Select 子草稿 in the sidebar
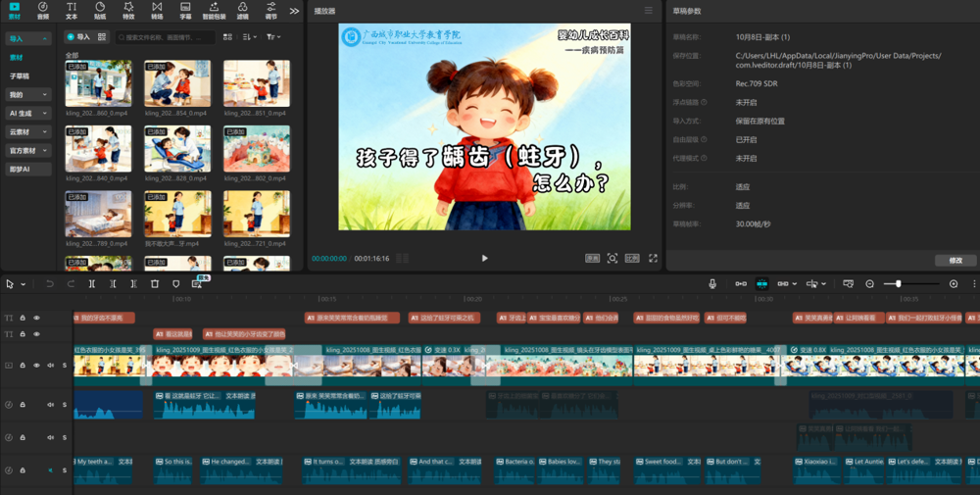Image resolution: width=980 pixels, height=495 pixels. [x=20, y=76]
